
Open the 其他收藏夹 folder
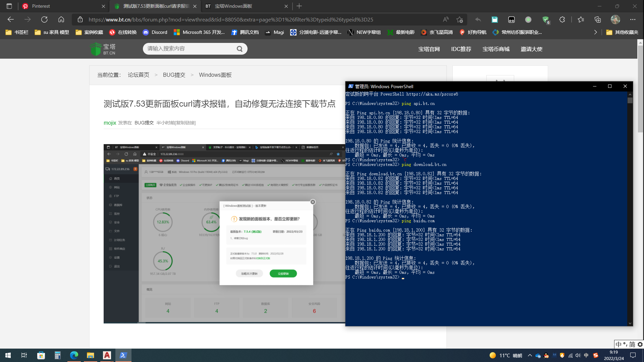coord(622,32)
